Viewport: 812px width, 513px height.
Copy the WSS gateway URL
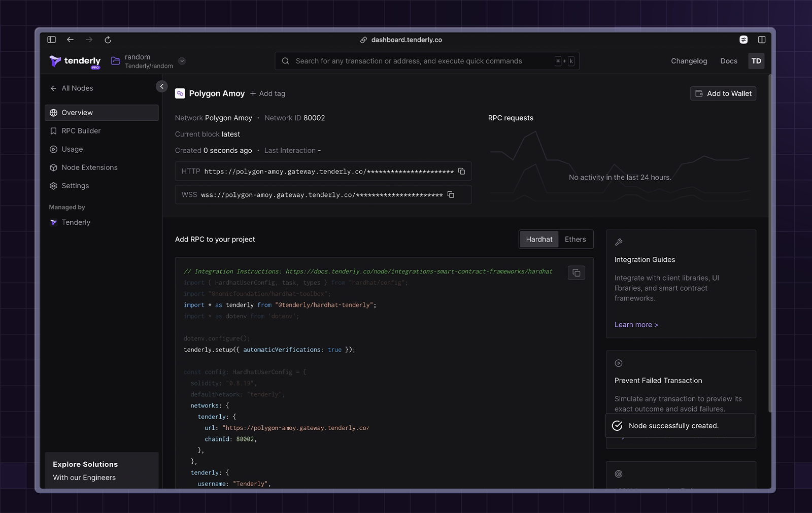tap(450, 195)
